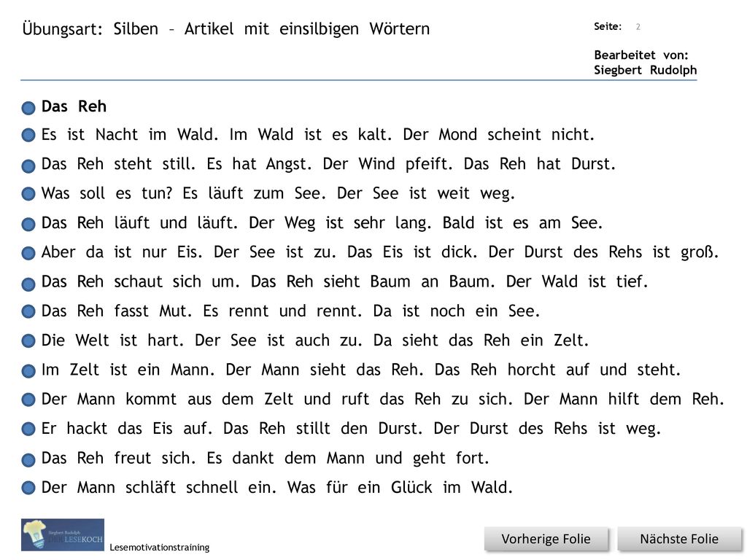This screenshot has width=747, height=560.
Task: Click the sentence 'Bald ist es am See.'
Action: click(522, 223)
